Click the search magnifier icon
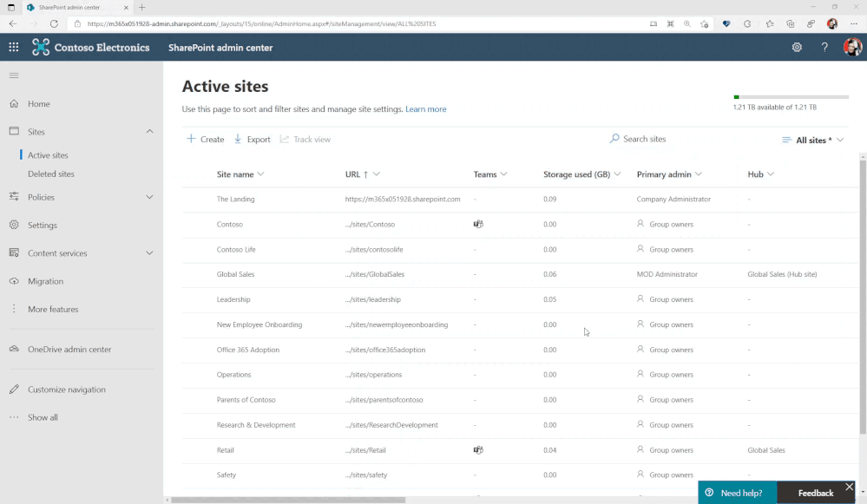The height and width of the screenshot is (504, 867). [x=614, y=139]
